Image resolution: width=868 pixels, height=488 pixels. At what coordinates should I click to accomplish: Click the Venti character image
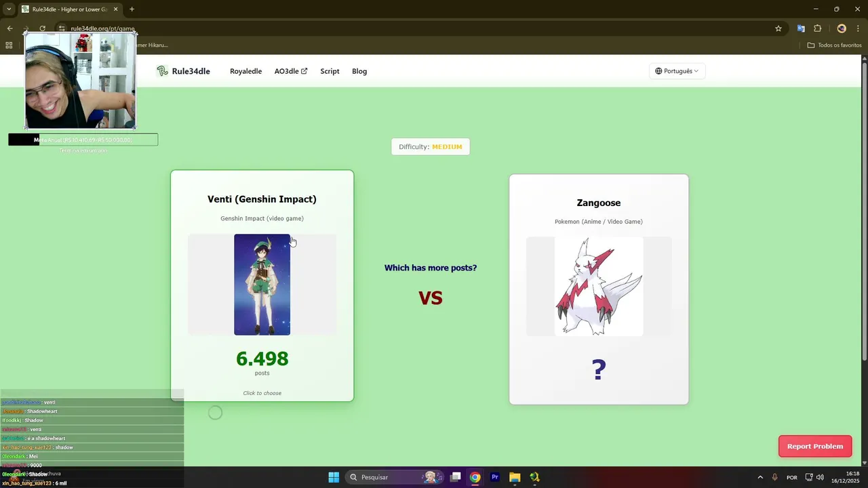click(x=262, y=285)
